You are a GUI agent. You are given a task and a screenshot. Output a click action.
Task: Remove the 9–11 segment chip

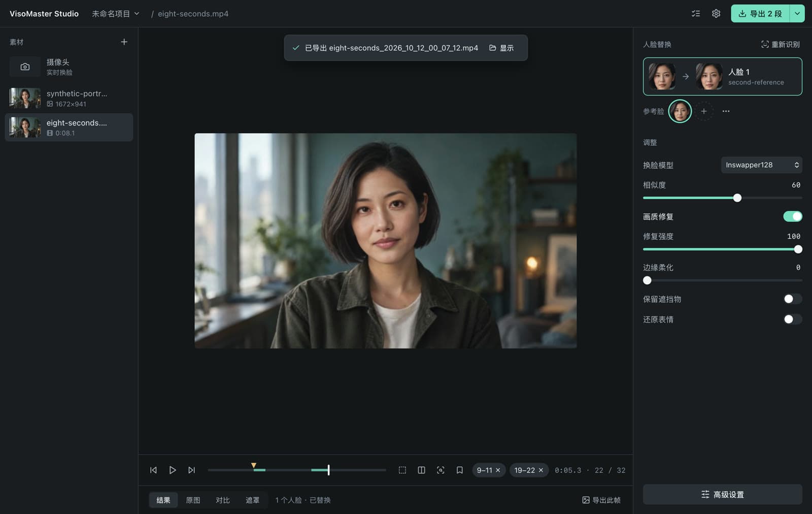pyautogui.click(x=498, y=470)
